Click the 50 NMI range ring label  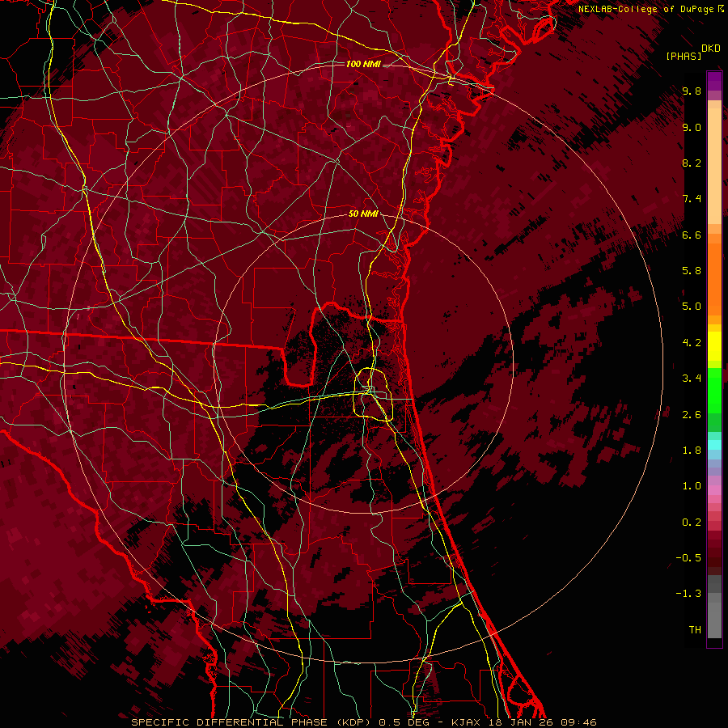363,214
